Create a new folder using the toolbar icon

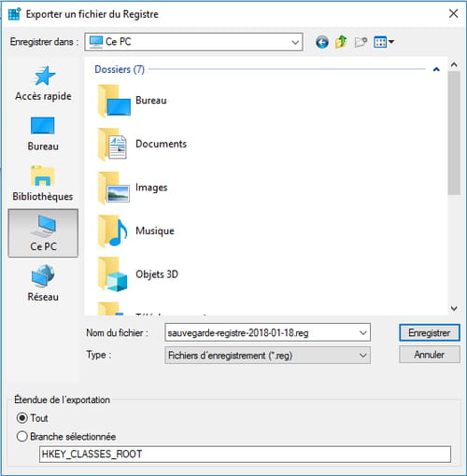point(361,42)
